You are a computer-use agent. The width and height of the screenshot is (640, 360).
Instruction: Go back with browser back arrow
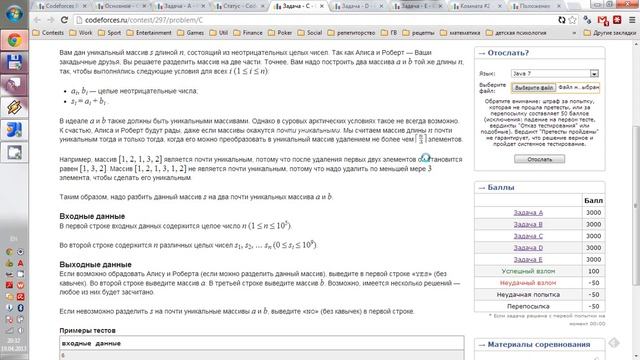coord(37,20)
